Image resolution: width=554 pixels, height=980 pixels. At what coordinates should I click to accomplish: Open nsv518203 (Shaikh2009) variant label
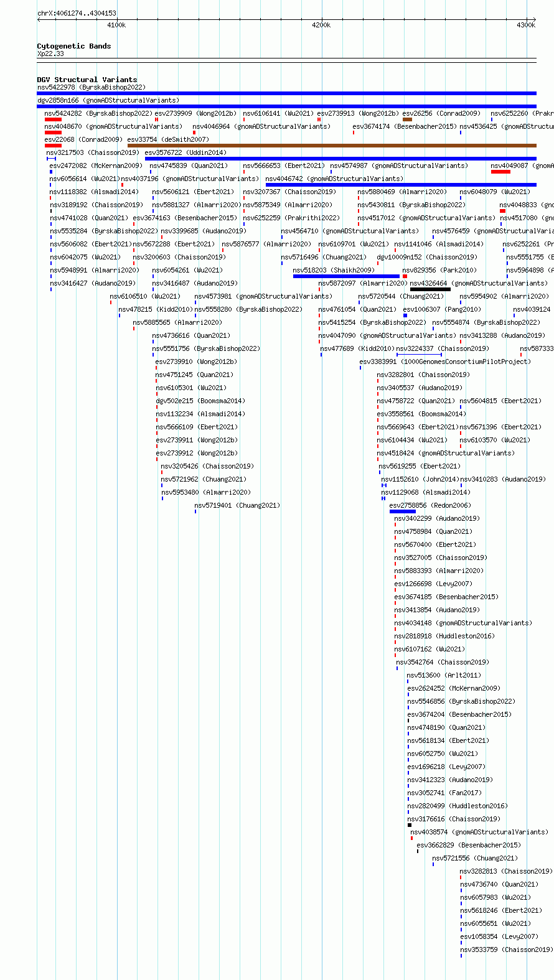(334, 271)
